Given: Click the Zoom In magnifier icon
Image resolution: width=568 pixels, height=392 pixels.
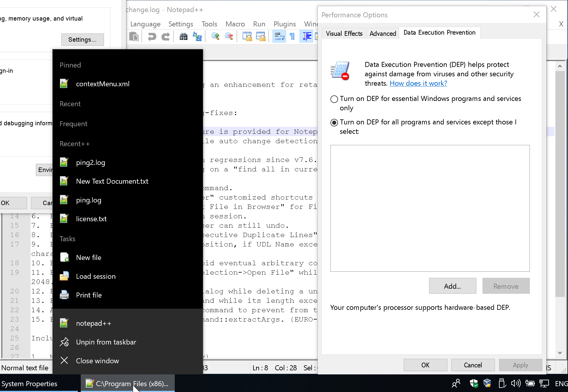Looking at the screenshot, I should 215,37.
